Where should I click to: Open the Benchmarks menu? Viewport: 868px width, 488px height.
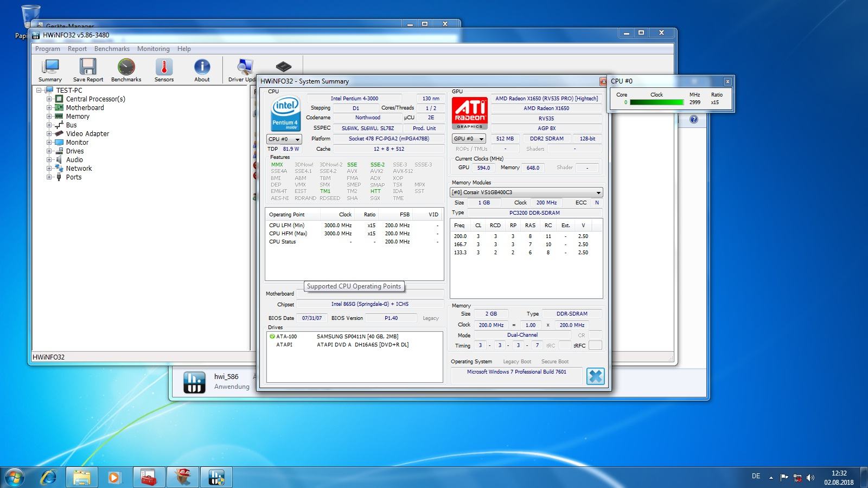click(112, 49)
